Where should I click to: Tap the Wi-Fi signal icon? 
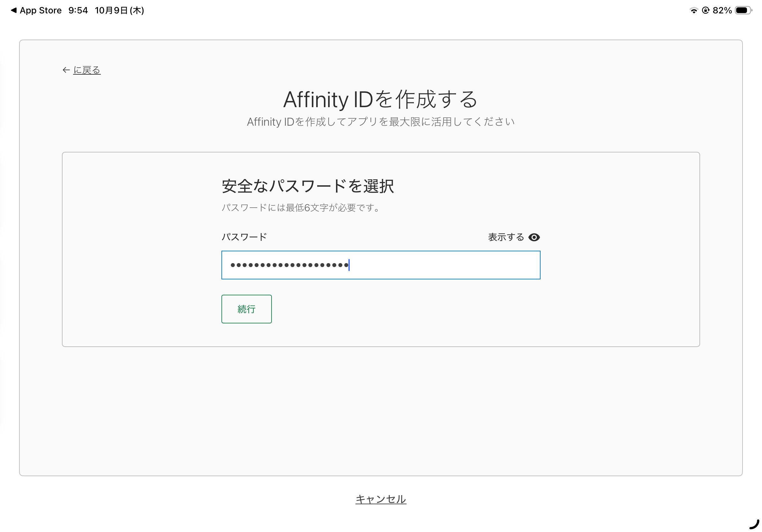[x=694, y=11]
